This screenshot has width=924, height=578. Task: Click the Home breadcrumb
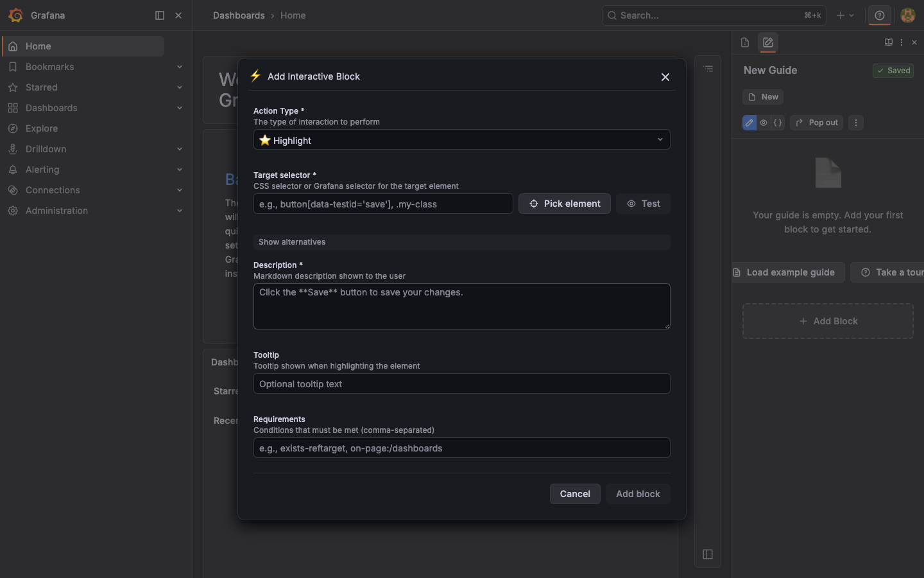point(293,15)
